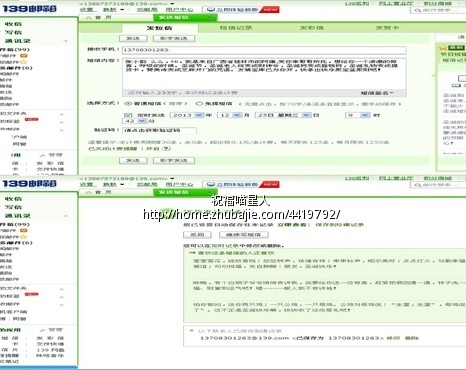
Task: Open the day dropdown showing 25日 星期三
Action: click(x=283, y=115)
